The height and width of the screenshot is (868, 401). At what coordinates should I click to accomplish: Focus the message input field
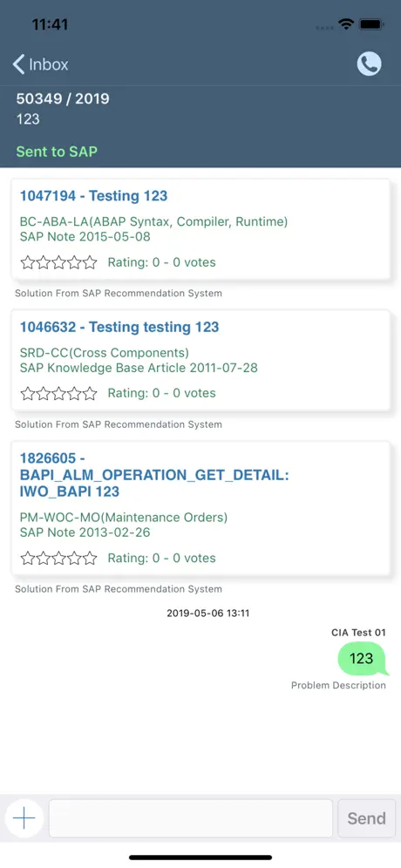[x=191, y=818]
